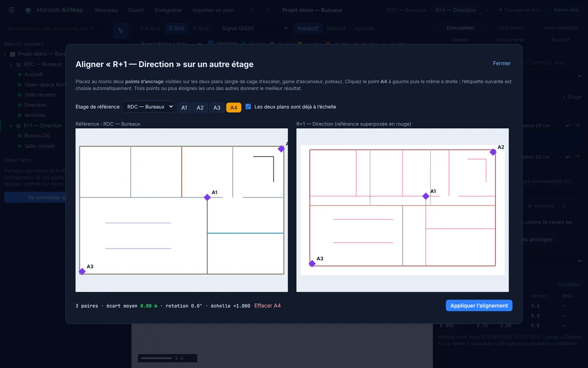588x368 pixels.
Task: Click anchor A1 diamond on R+1 plan
Action: (x=426, y=196)
